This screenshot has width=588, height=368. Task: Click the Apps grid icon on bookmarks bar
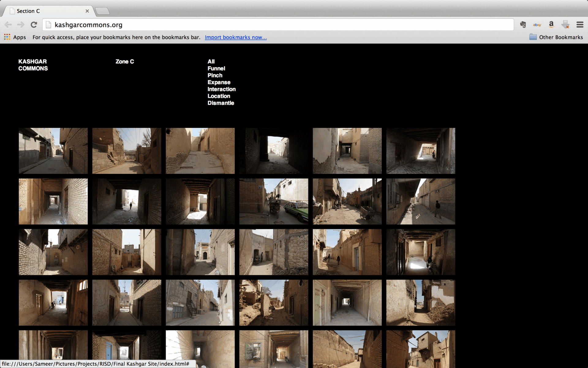pyautogui.click(x=7, y=37)
